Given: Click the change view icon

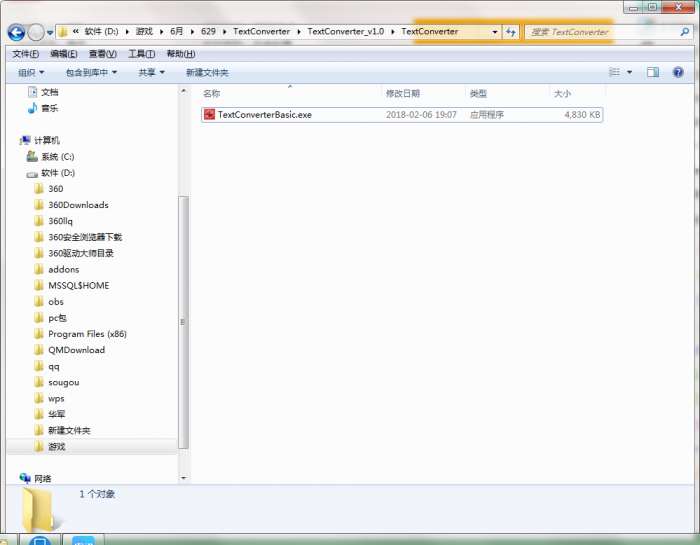Looking at the screenshot, I should 615,72.
